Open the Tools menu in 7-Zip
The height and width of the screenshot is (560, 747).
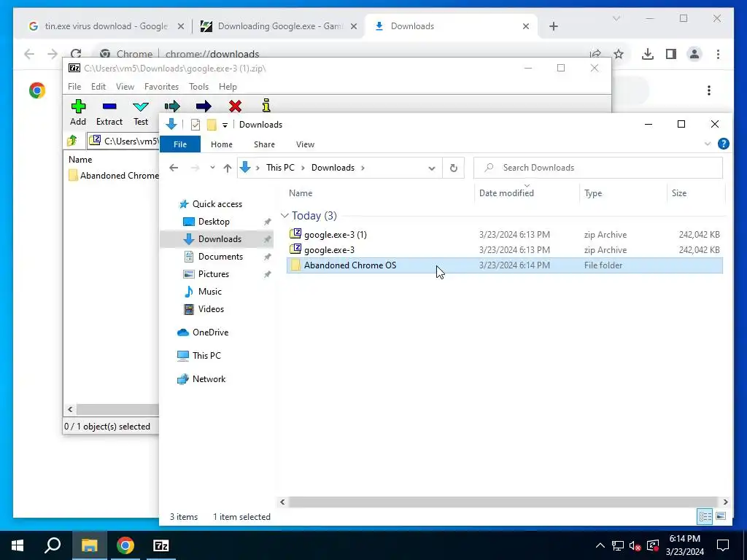(198, 87)
